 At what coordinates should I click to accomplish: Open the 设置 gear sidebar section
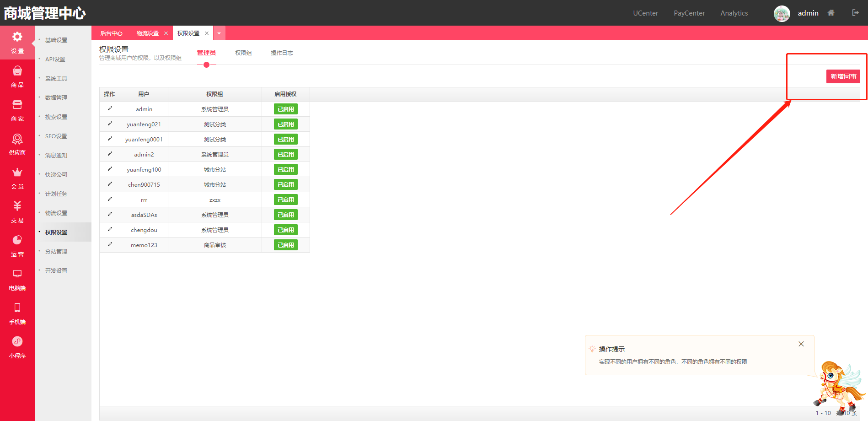tap(17, 43)
